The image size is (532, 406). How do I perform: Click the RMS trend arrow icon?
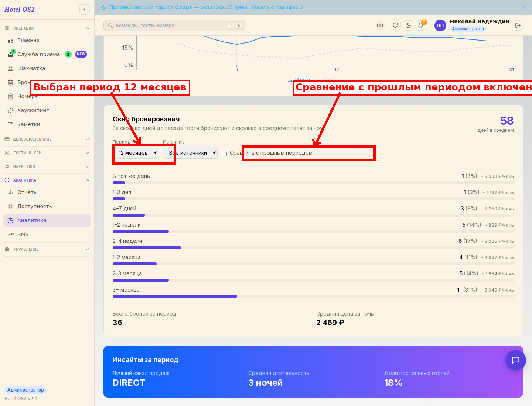click(11, 234)
